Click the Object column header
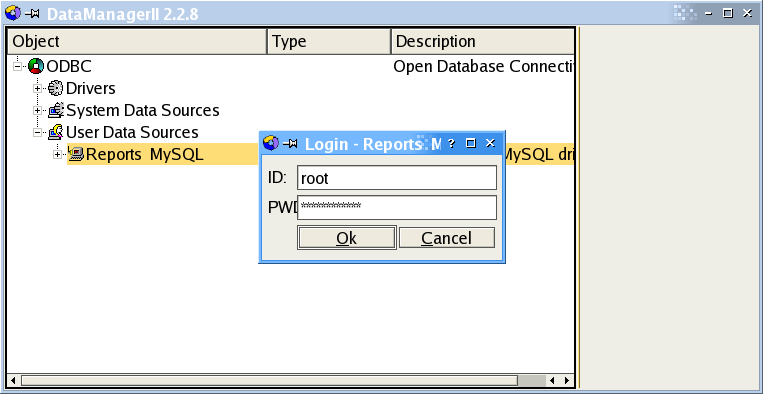The width and height of the screenshot is (763, 394). point(137,41)
